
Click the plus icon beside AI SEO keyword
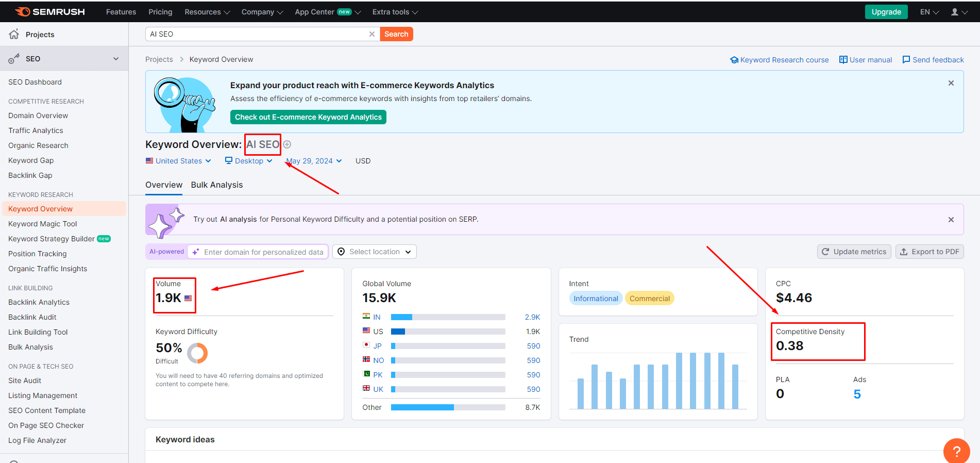tap(287, 145)
